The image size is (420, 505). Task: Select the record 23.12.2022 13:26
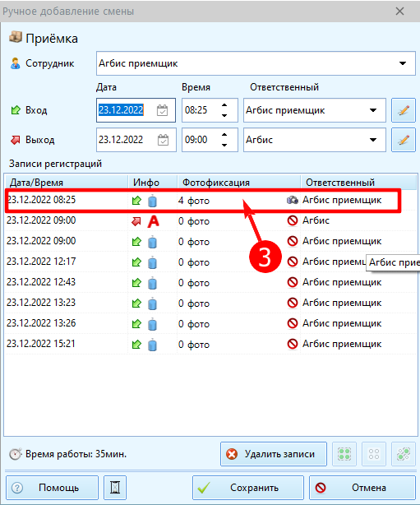pyautogui.click(x=210, y=323)
